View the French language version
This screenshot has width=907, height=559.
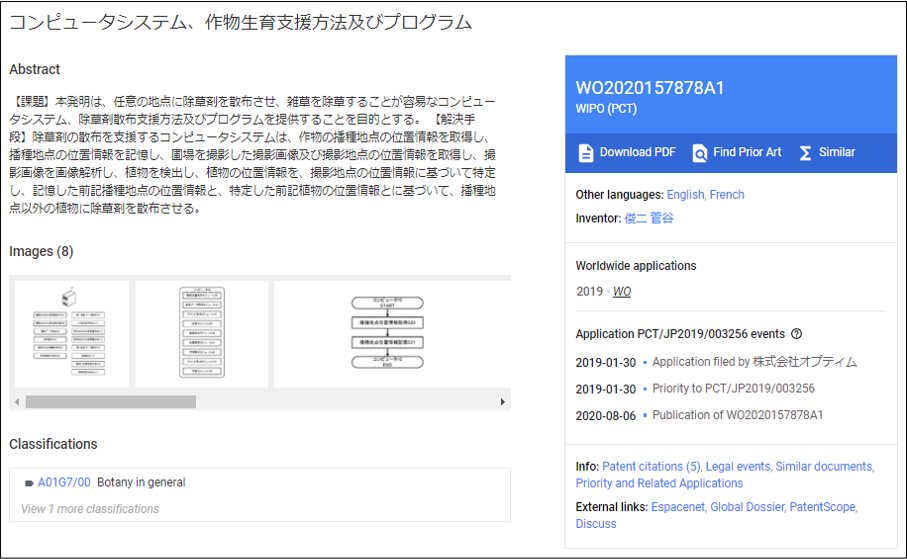pyautogui.click(x=727, y=194)
